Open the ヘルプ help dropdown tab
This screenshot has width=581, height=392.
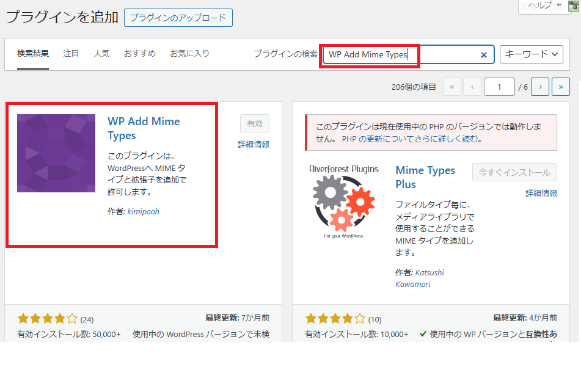point(544,7)
